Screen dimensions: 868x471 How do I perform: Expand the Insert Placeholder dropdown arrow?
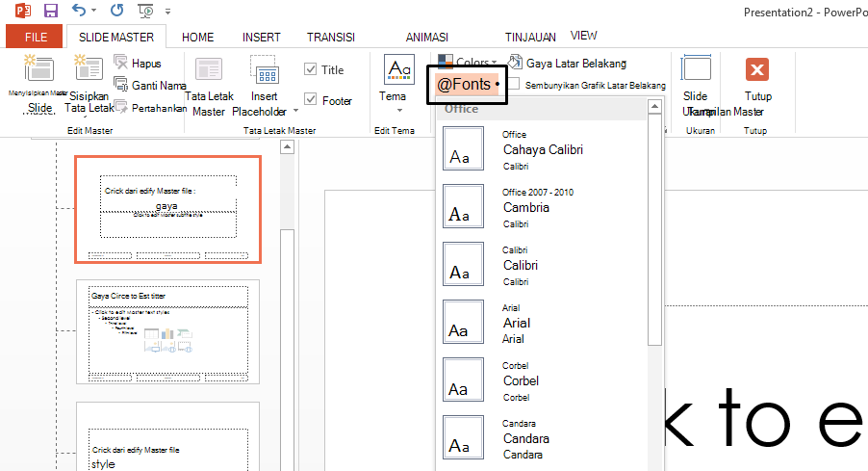295,111
